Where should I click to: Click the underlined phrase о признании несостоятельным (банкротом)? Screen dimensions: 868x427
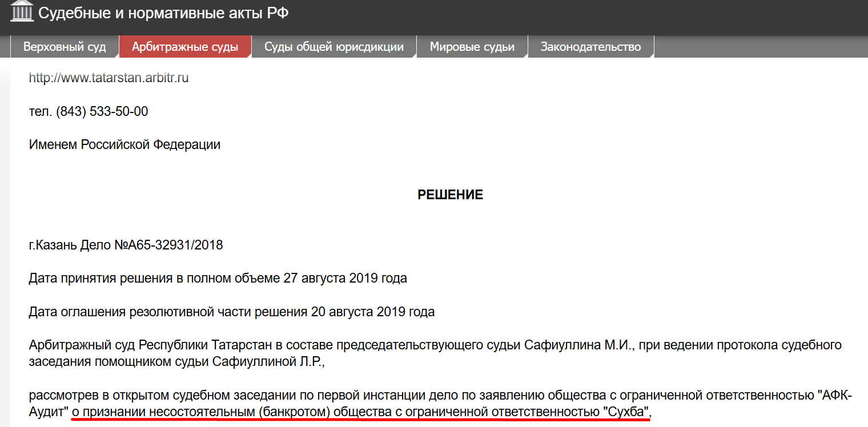point(202,412)
